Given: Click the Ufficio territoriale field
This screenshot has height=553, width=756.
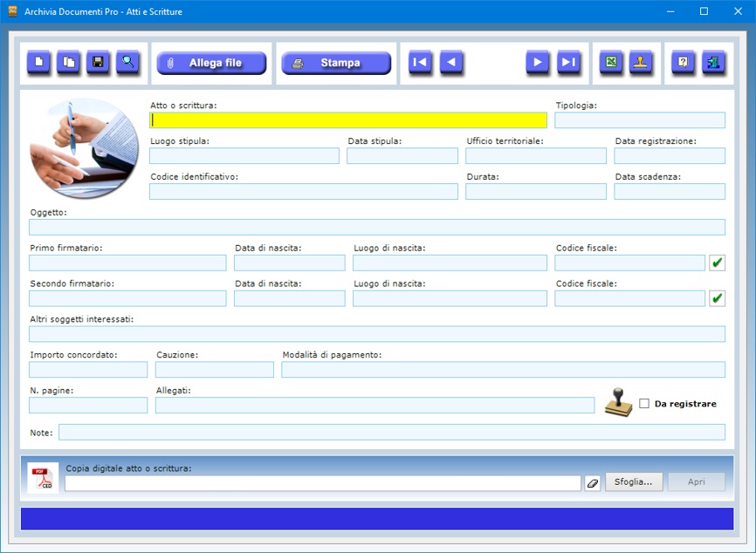Looking at the screenshot, I should [536, 156].
